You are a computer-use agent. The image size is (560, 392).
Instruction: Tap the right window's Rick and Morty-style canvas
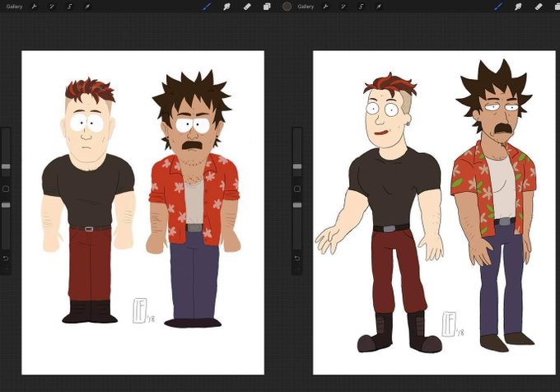click(434, 212)
